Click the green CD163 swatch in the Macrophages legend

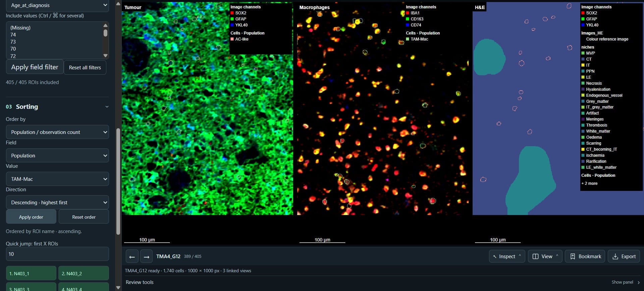(x=408, y=19)
